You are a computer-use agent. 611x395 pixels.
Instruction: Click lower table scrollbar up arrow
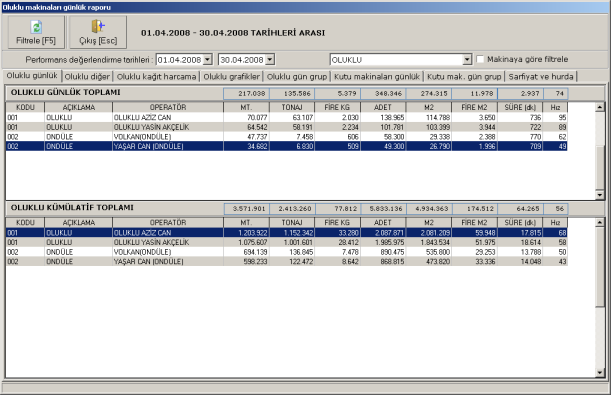(600, 222)
